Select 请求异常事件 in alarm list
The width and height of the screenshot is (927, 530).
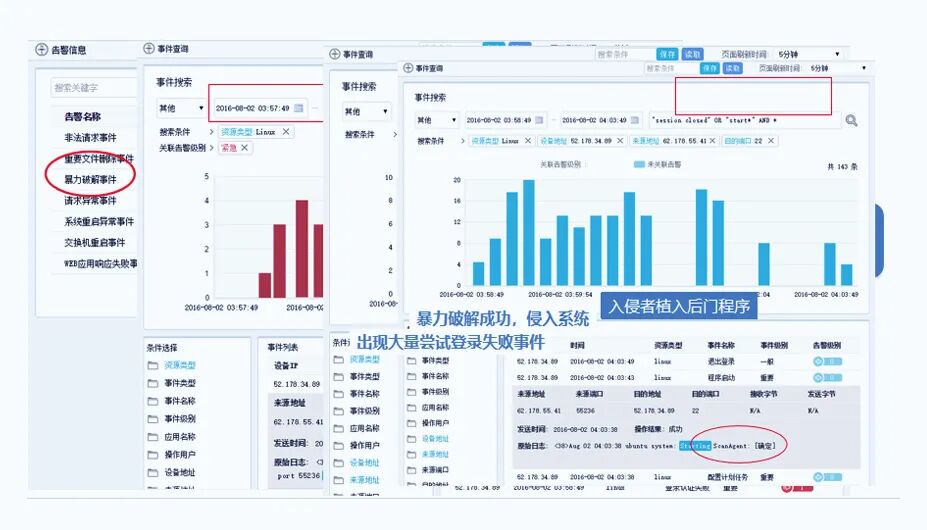90,201
